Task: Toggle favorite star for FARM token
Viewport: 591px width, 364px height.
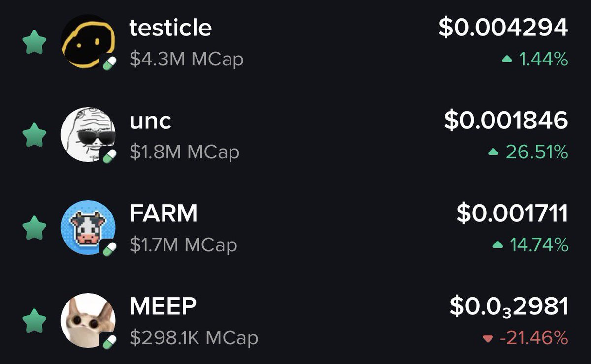Action: (34, 228)
